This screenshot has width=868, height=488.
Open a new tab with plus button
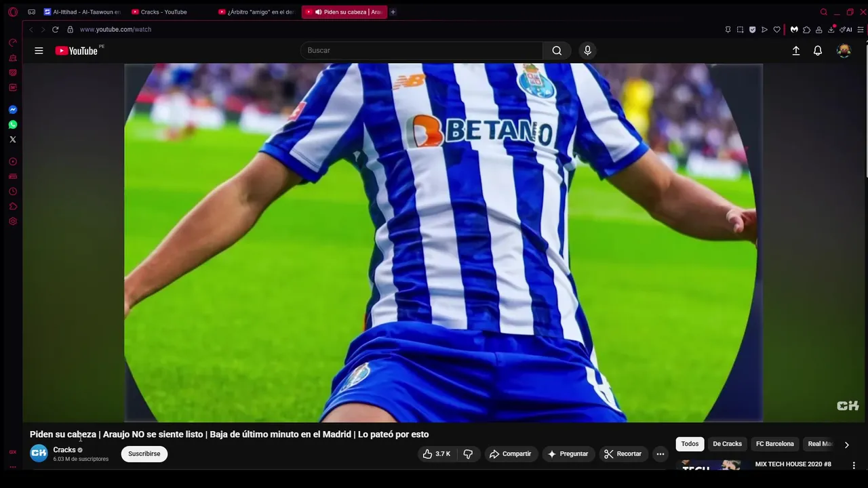pyautogui.click(x=393, y=12)
